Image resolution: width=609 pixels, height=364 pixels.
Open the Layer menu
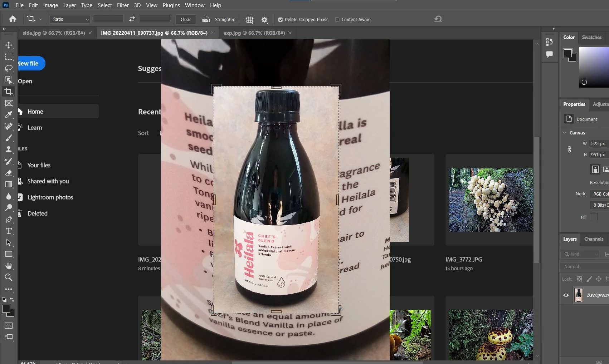(x=69, y=5)
